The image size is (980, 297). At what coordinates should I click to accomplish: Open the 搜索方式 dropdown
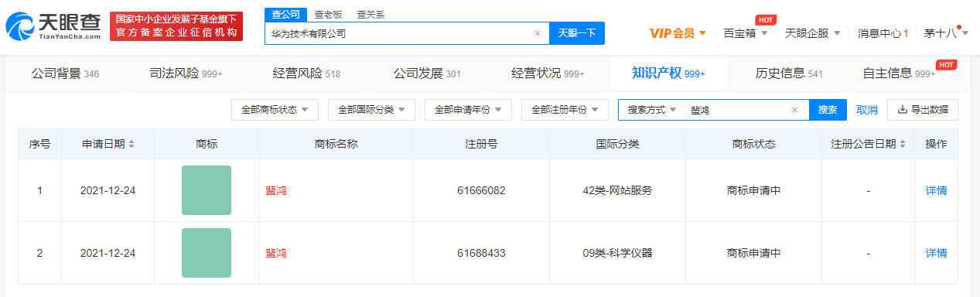pyautogui.click(x=652, y=110)
